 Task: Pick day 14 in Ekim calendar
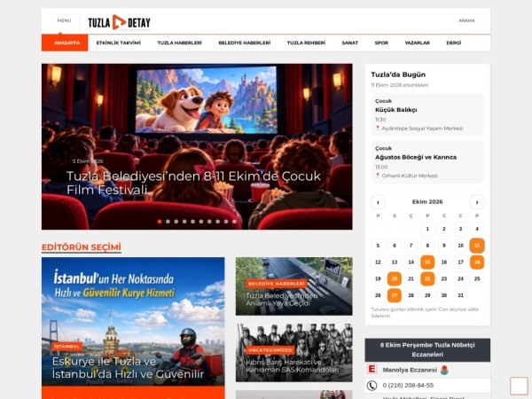411,262
